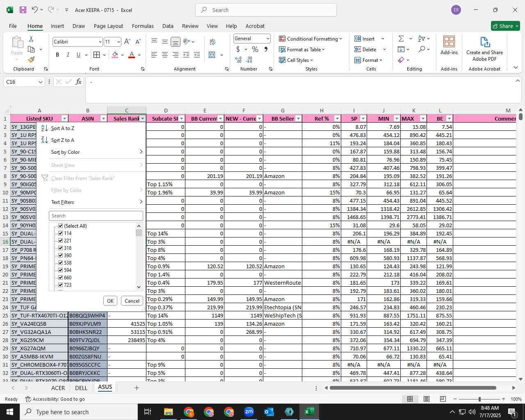The image size is (525, 420).
Task: Click the Cut scissors icon
Action: coord(31,39)
